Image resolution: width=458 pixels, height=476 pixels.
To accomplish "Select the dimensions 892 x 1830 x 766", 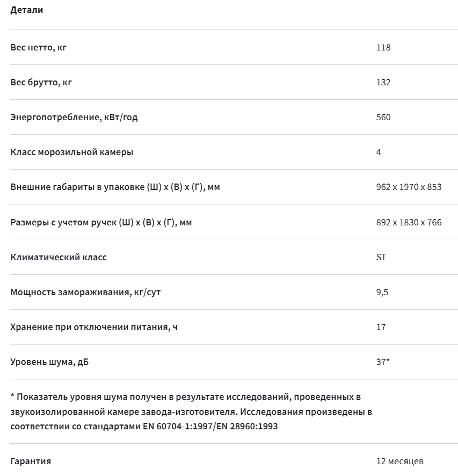I will 409,223.
